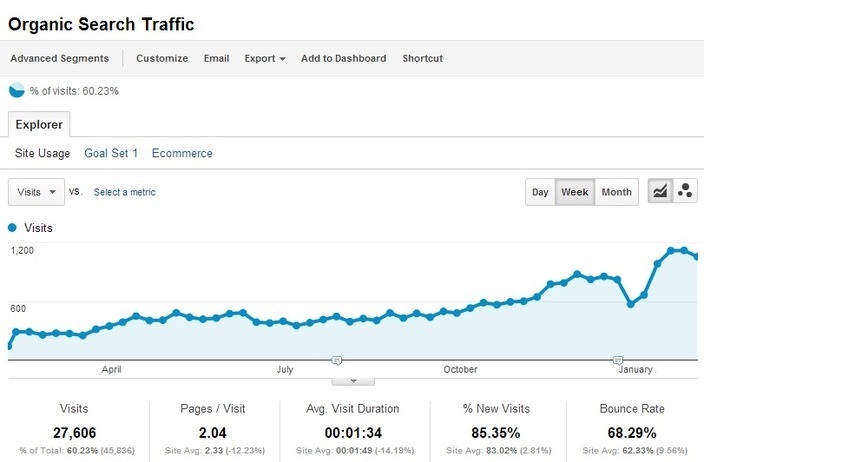Click annotation marker near July
Image resolution: width=848 pixels, height=462 pixels.
tap(337, 359)
